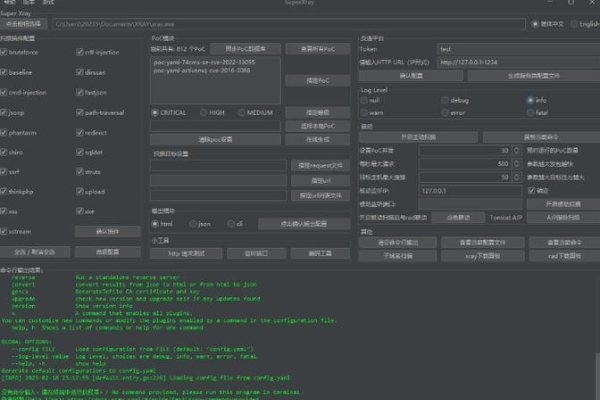Uncheck the baseline plugin
This screenshot has width=600, height=400.
click(x=3, y=72)
